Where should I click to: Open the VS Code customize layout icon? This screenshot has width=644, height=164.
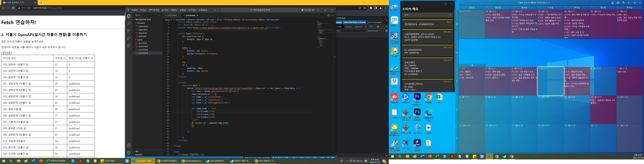tap(313, 10)
